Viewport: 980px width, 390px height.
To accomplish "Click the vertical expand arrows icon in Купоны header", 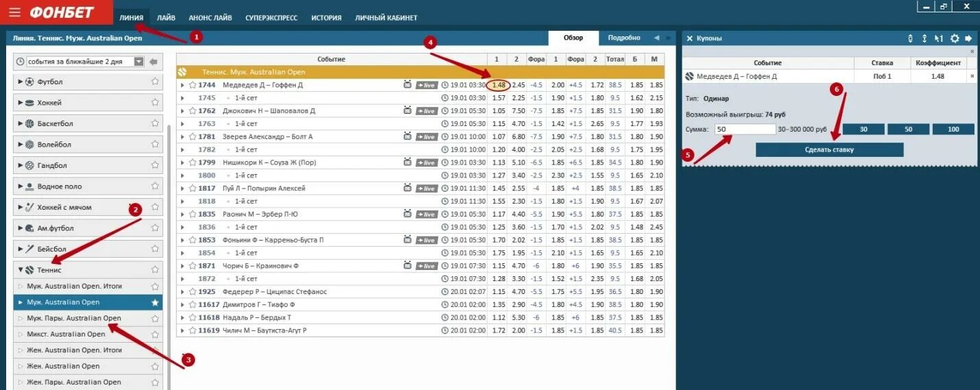I will pyautogui.click(x=924, y=38).
